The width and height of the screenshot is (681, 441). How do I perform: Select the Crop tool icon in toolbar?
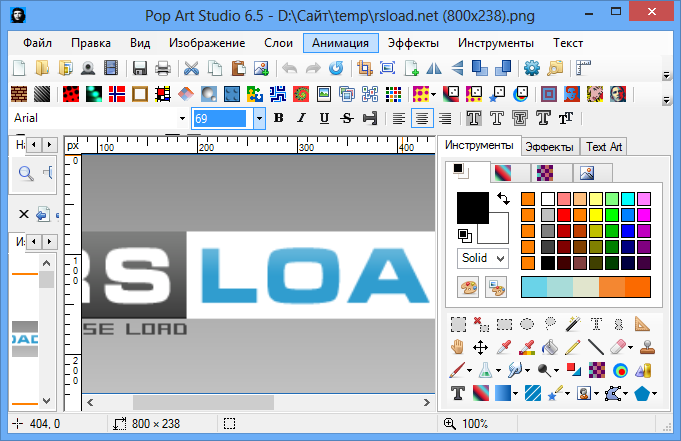pos(364,68)
